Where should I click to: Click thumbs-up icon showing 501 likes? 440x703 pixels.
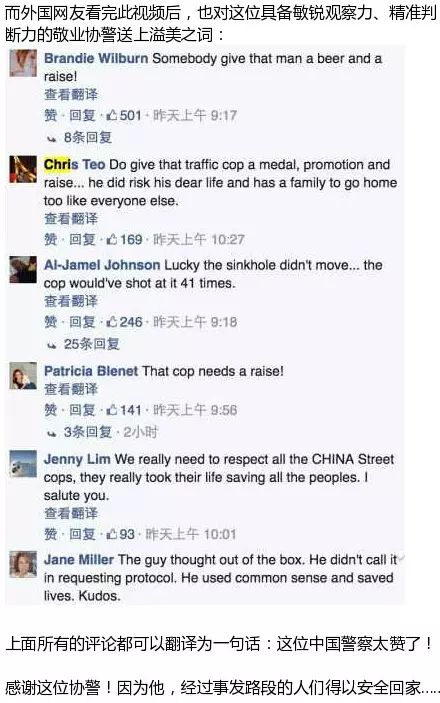pyautogui.click(x=112, y=115)
